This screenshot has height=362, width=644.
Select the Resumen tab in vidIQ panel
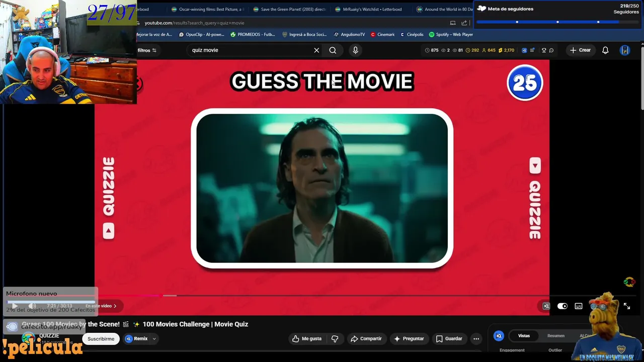coord(555,336)
